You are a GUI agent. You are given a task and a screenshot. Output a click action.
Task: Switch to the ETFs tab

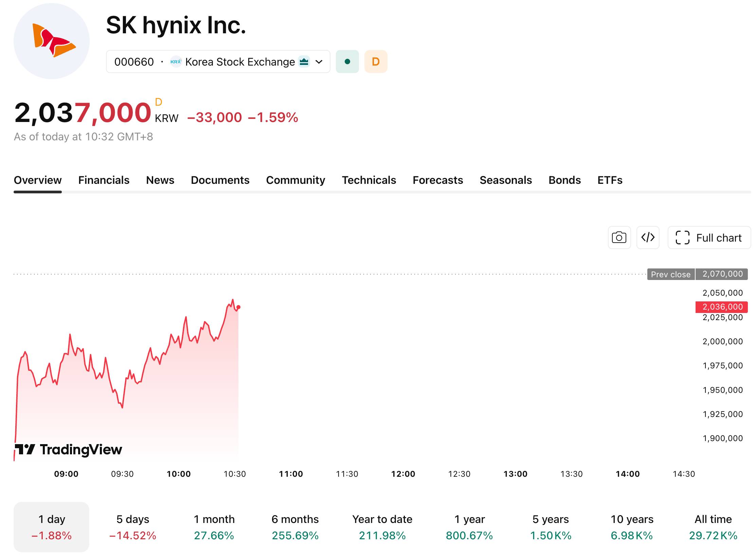(610, 180)
